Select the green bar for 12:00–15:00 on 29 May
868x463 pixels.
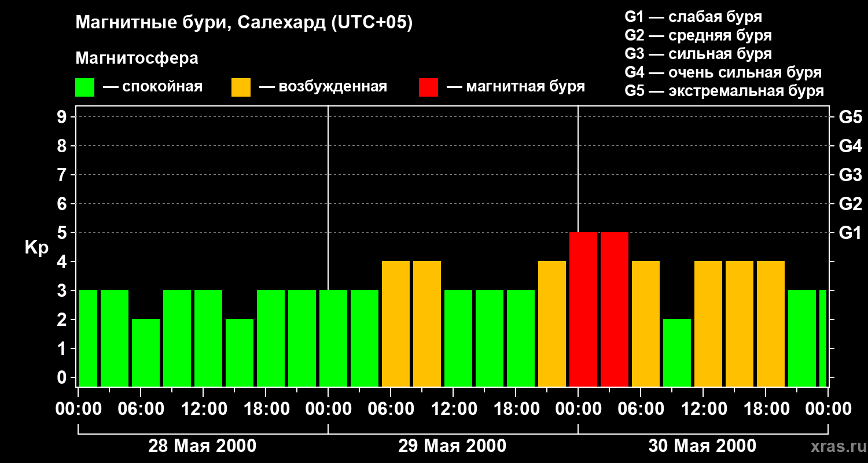click(458, 338)
